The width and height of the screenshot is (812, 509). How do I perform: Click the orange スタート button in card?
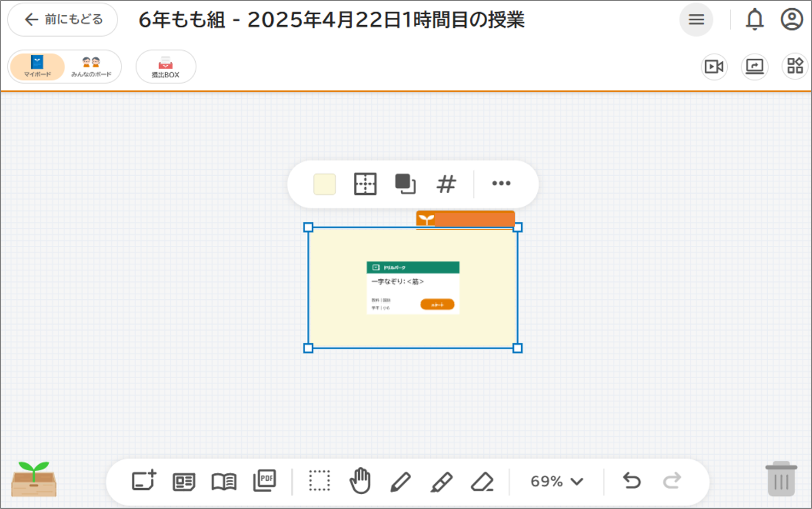click(x=437, y=304)
